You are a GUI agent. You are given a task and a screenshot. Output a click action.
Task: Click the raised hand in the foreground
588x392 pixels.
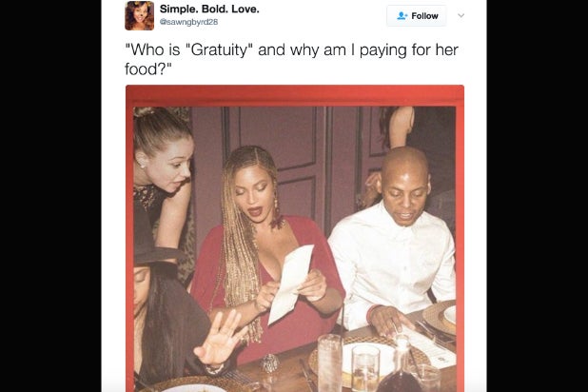(220, 340)
